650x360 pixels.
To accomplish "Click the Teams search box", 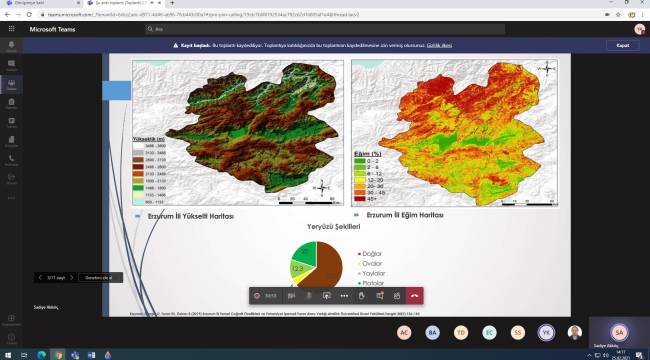I will tap(325, 29).
